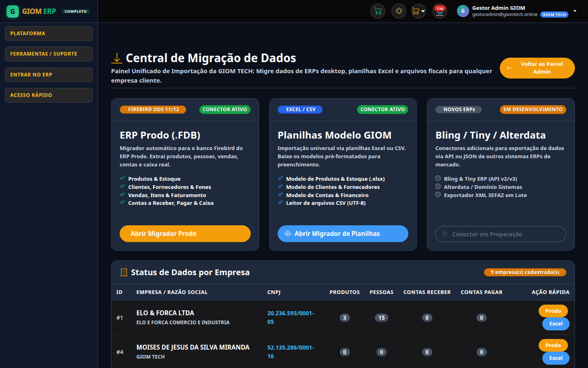Click clock icon beside Bling & Tiny ERP

[438, 178]
